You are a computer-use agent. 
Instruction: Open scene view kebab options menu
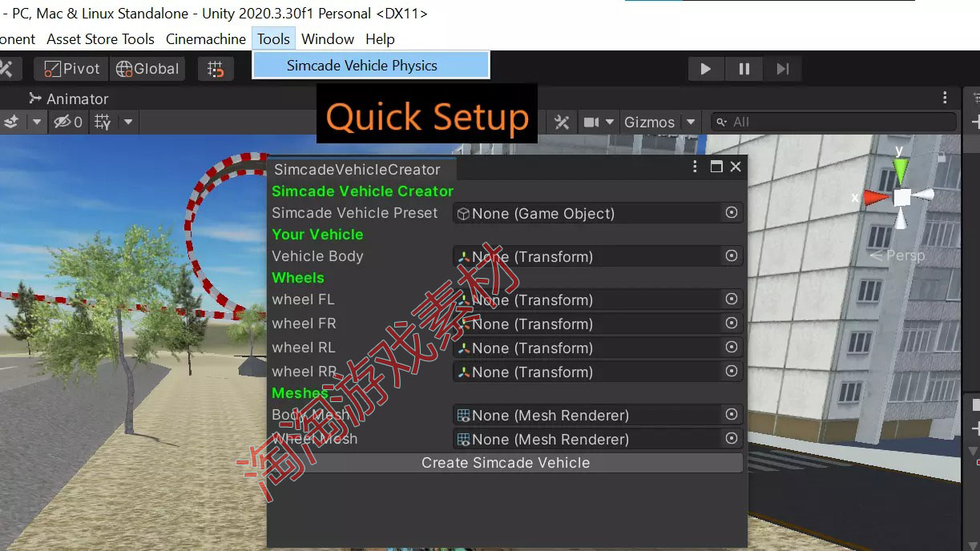[x=945, y=98]
